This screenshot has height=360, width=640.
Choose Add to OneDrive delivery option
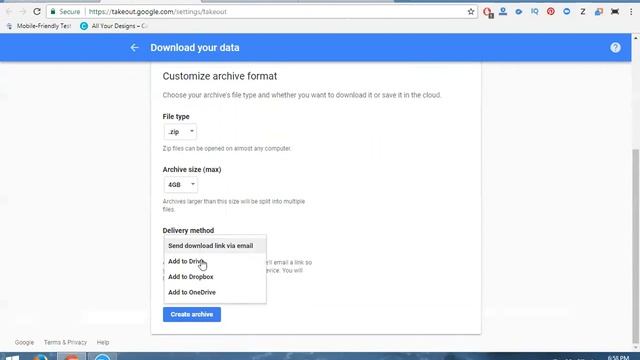coord(215,292)
